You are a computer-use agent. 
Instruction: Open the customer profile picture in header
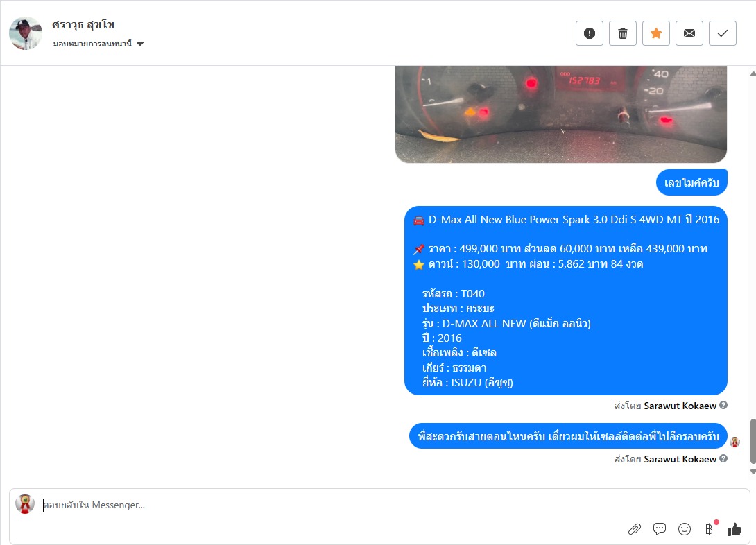point(26,33)
